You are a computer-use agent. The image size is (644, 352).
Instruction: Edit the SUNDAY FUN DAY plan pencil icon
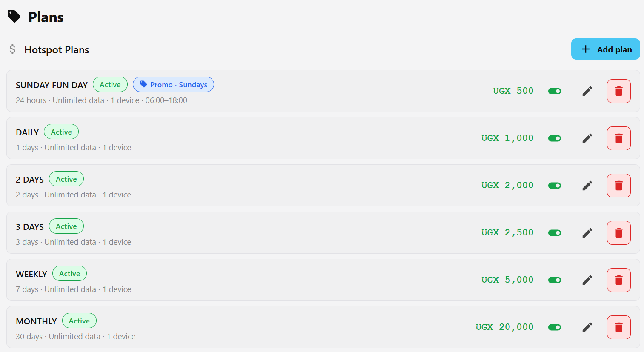[587, 91]
